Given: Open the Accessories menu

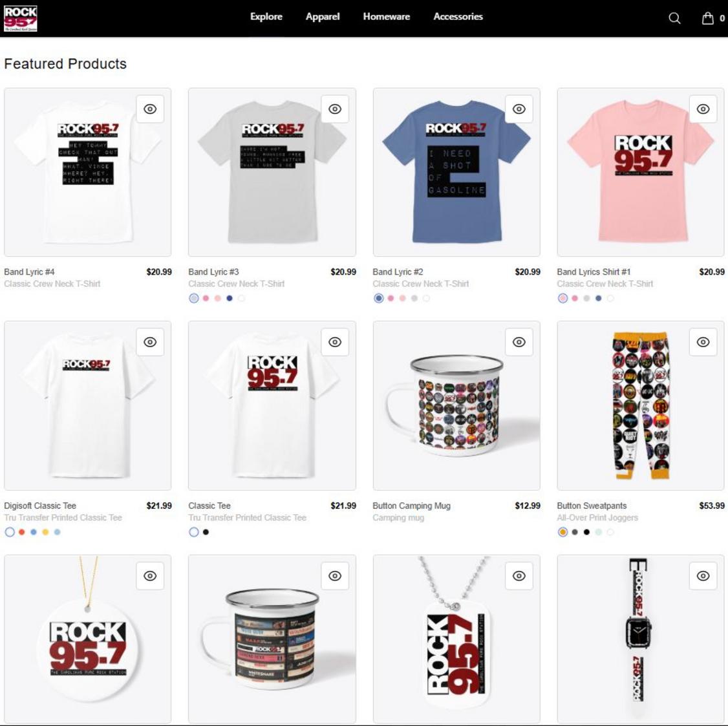Looking at the screenshot, I should point(458,17).
